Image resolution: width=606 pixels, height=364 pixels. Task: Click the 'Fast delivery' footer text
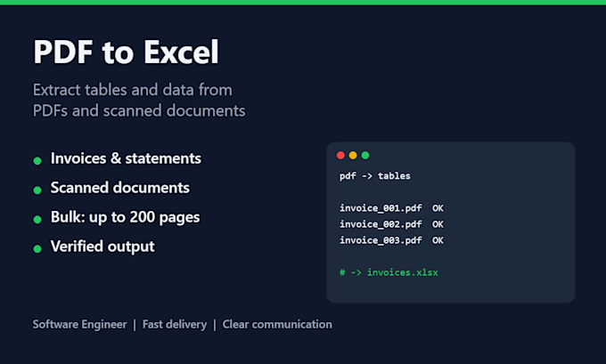click(x=175, y=324)
